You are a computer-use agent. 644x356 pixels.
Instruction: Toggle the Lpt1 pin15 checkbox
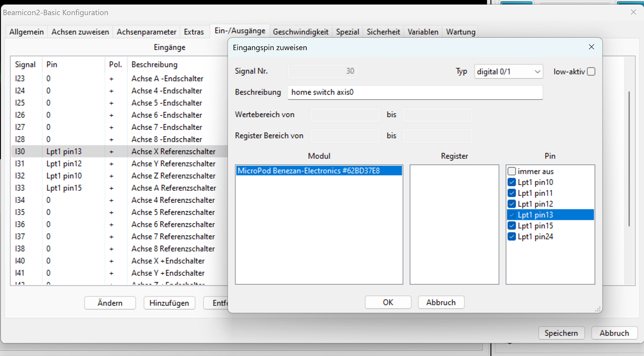point(512,226)
